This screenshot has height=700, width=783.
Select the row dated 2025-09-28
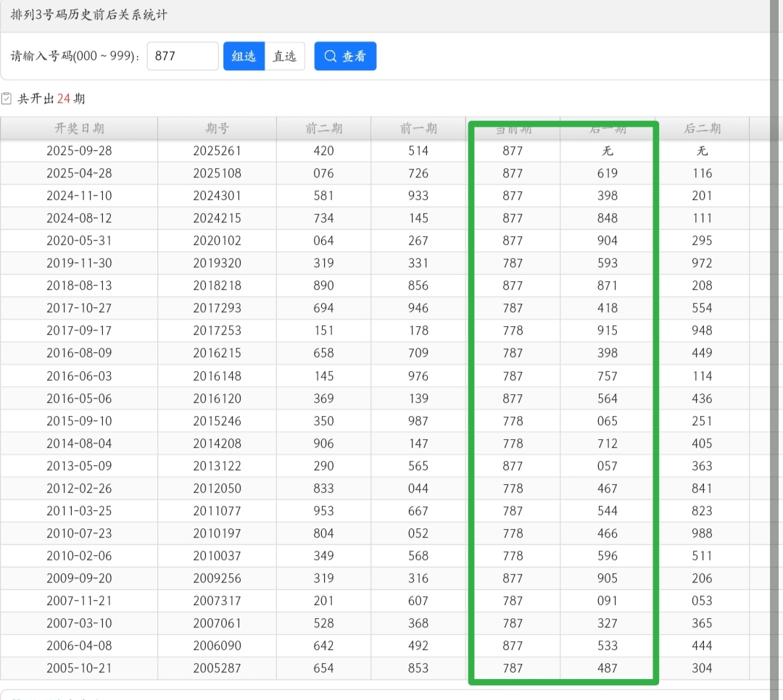pyautogui.click(x=79, y=151)
